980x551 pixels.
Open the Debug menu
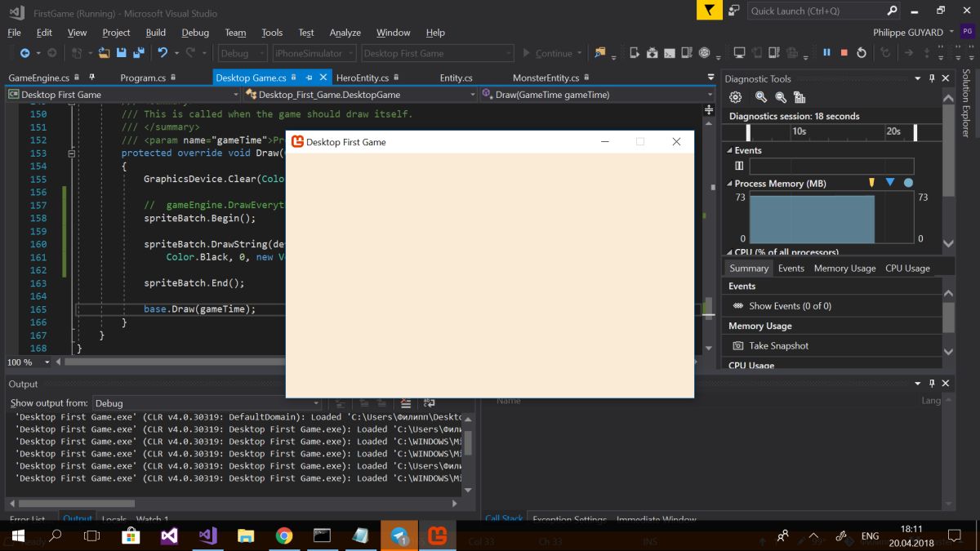click(x=195, y=33)
